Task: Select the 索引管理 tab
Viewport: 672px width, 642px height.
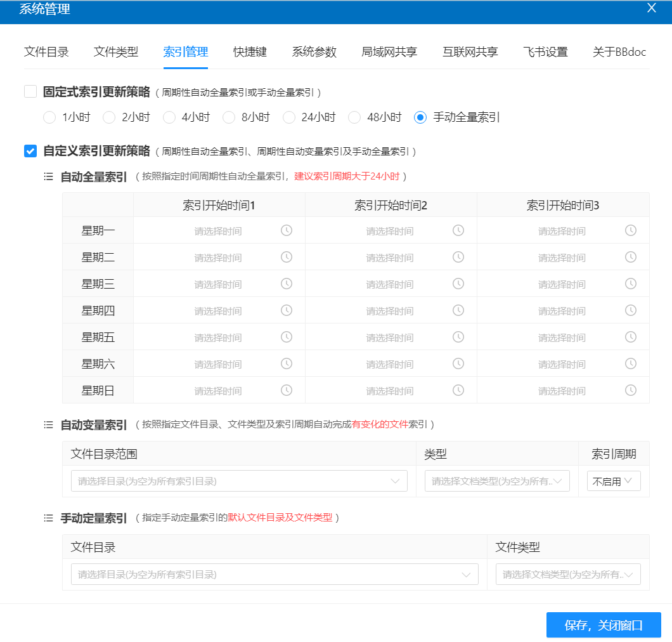Action: pyautogui.click(x=186, y=52)
